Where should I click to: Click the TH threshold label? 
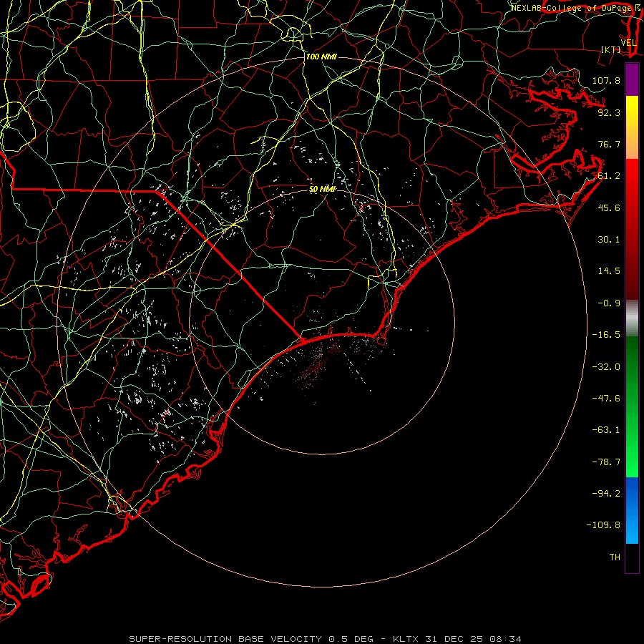[x=615, y=557]
